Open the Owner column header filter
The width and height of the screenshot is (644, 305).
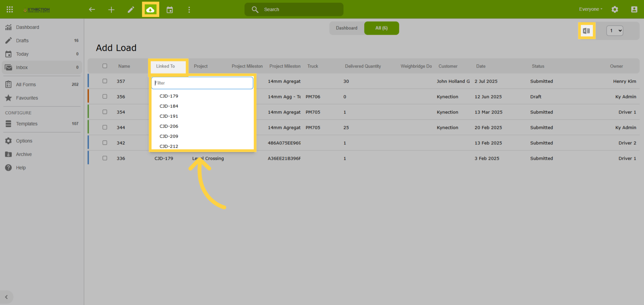tap(616, 66)
